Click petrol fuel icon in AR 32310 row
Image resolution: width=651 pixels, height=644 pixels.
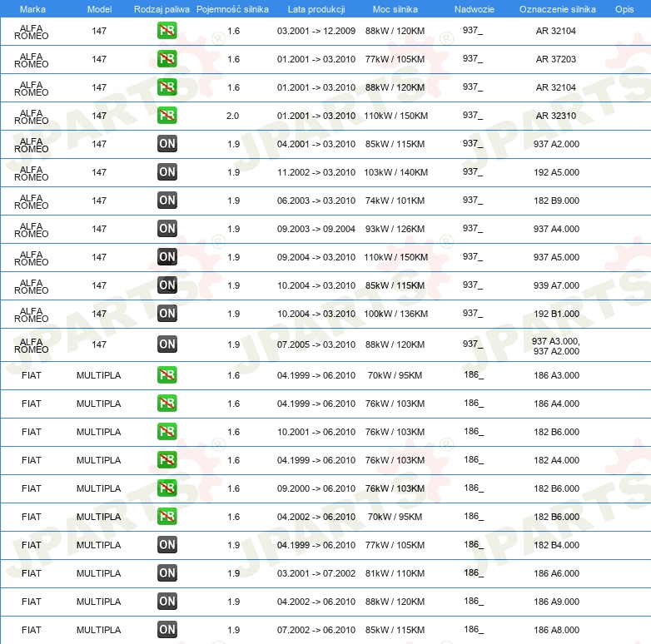166,116
